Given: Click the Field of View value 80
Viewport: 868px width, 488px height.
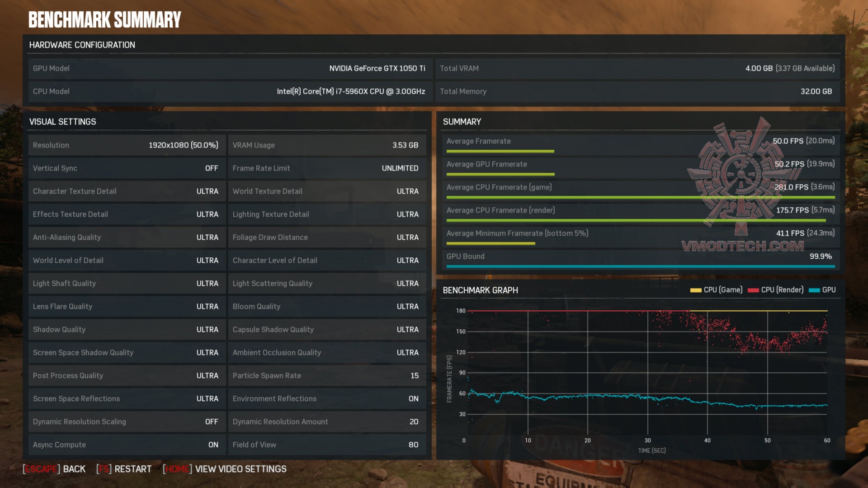Looking at the screenshot, I should point(414,445).
